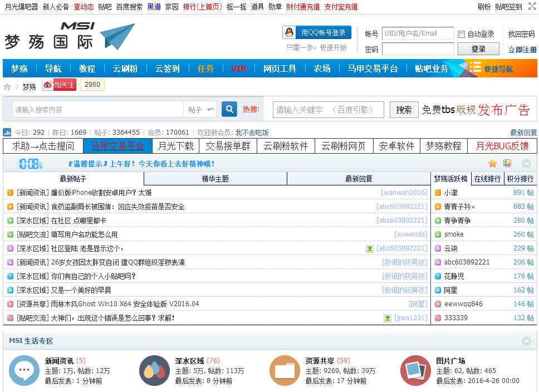Click the gold star favorite icon
Viewport: 539px width, 392px height.
coord(492,163)
